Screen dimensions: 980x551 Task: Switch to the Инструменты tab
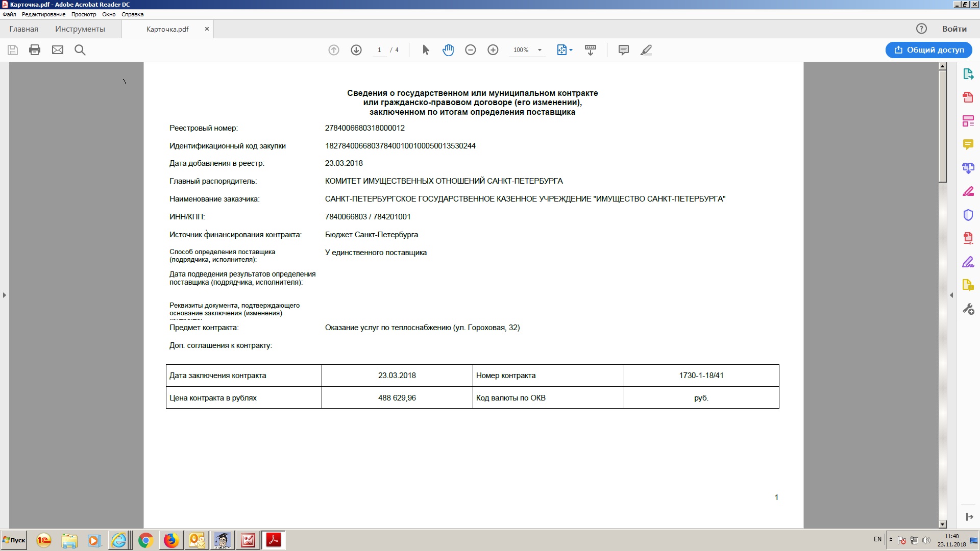(x=80, y=29)
